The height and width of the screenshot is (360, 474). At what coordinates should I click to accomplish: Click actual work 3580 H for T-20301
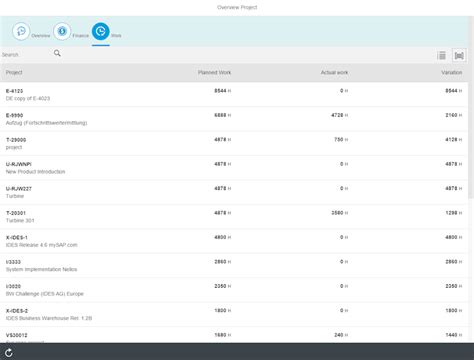tap(340, 213)
